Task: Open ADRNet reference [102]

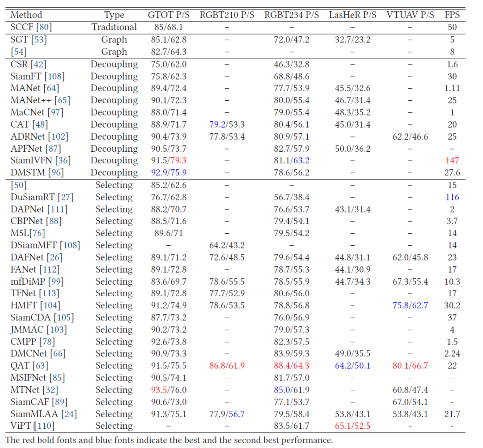Action: click(58, 137)
